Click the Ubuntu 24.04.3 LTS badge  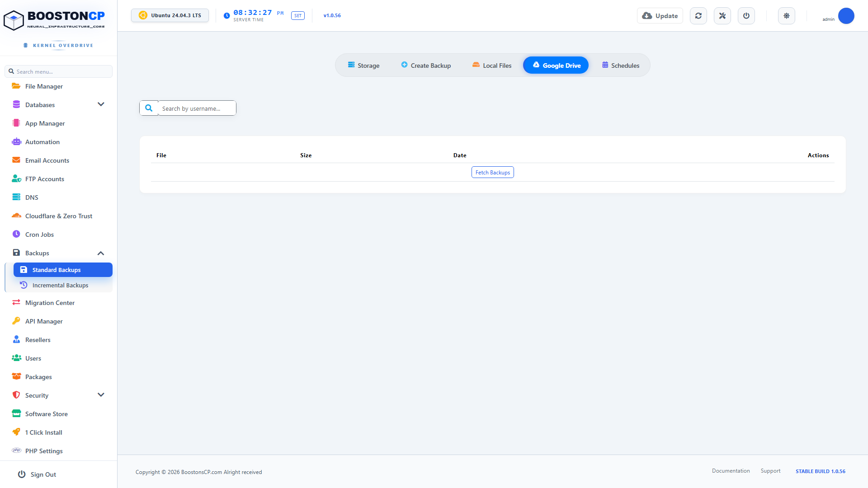click(x=170, y=15)
